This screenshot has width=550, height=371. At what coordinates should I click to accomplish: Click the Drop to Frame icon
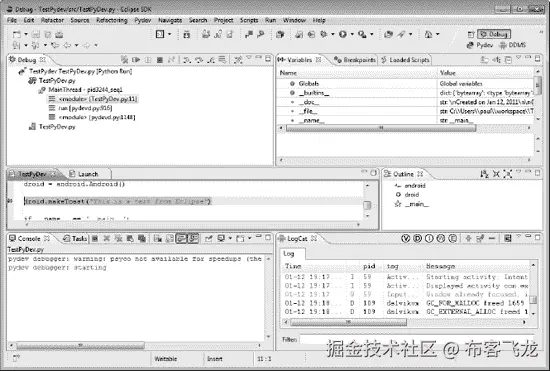coord(222,60)
